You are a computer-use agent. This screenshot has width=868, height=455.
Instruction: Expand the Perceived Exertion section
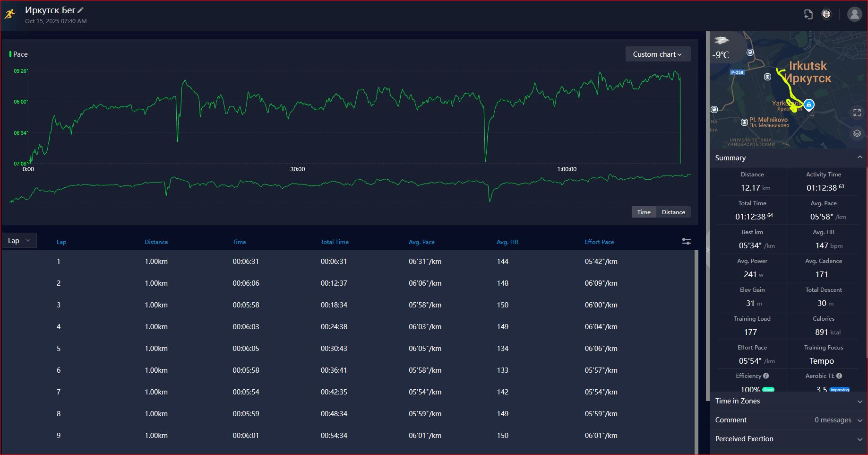[789, 439]
